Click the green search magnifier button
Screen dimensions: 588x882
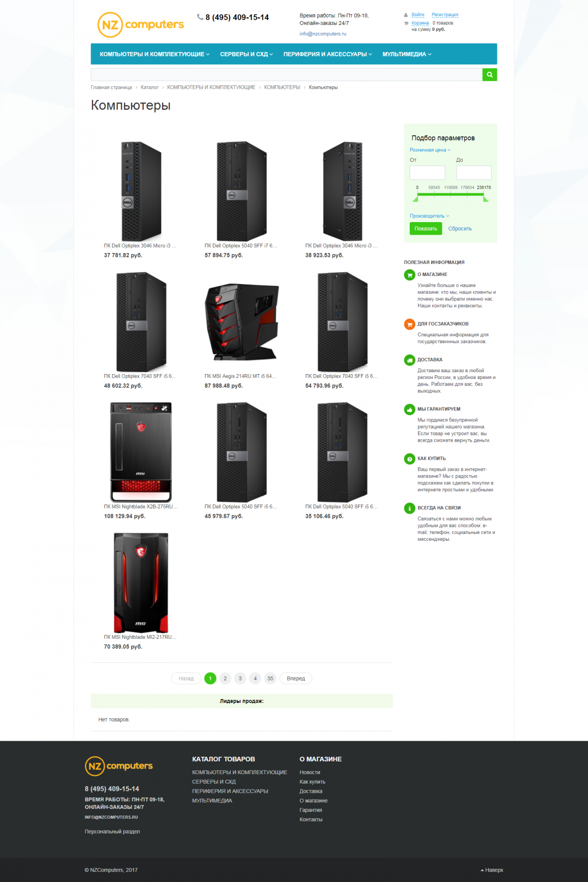pyautogui.click(x=490, y=75)
